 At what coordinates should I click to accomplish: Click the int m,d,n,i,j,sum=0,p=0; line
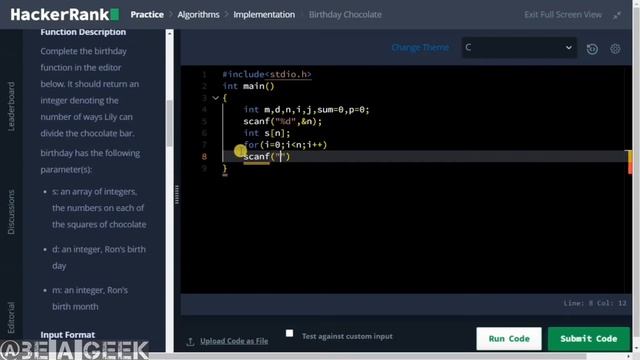coord(306,110)
